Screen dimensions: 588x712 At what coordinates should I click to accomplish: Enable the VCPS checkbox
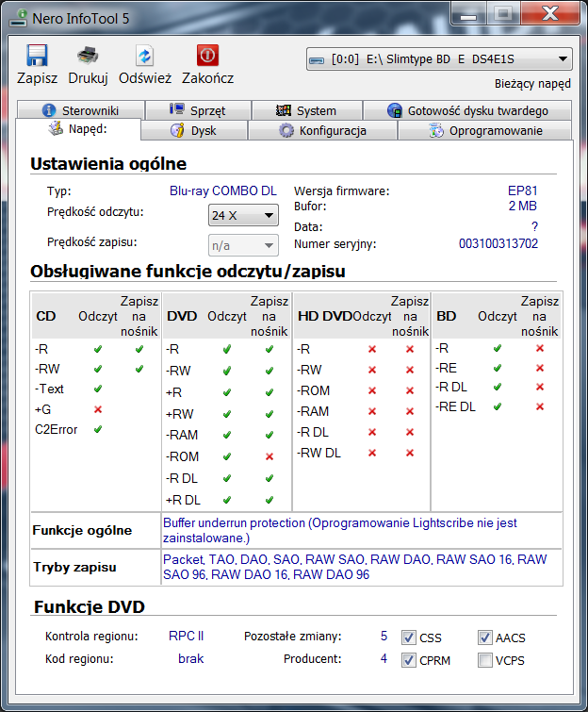click(x=484, y=660)
